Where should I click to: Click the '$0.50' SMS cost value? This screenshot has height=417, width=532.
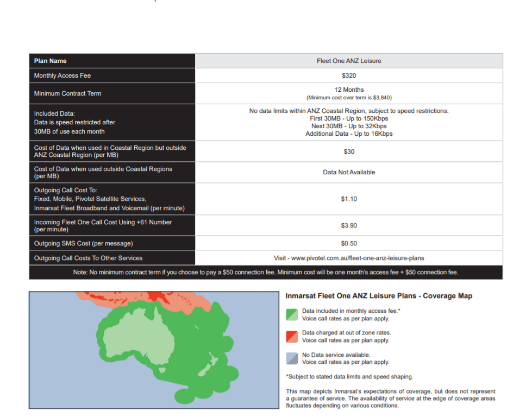pyautogui.click(x=349, y=243)
